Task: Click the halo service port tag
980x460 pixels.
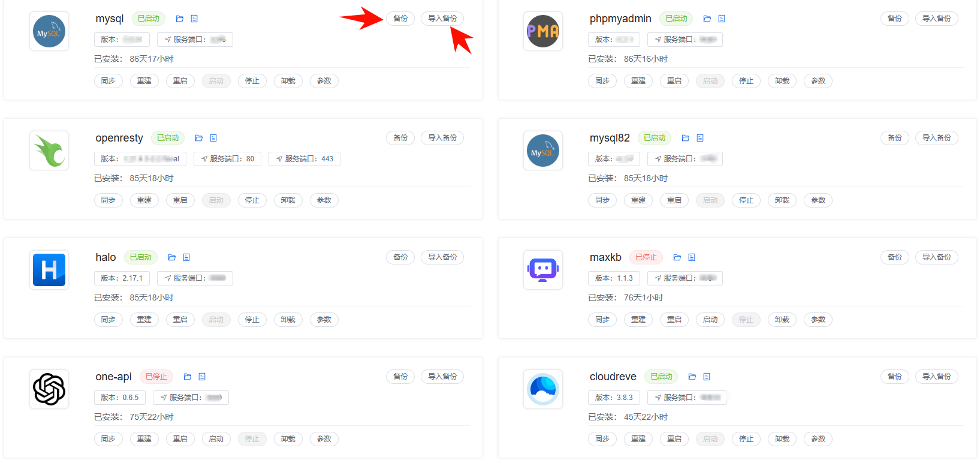Action: tap(195, 278)
